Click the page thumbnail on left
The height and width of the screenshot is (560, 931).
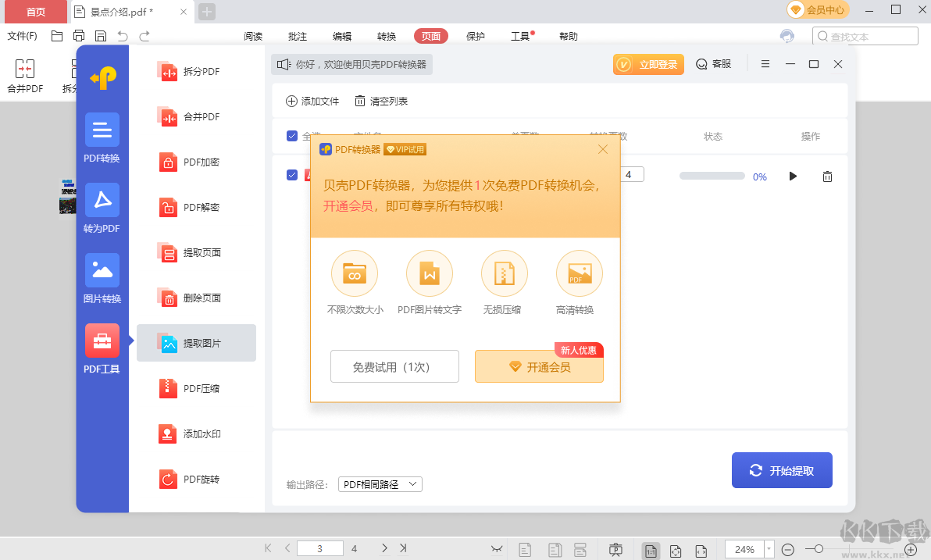[68, 197]
